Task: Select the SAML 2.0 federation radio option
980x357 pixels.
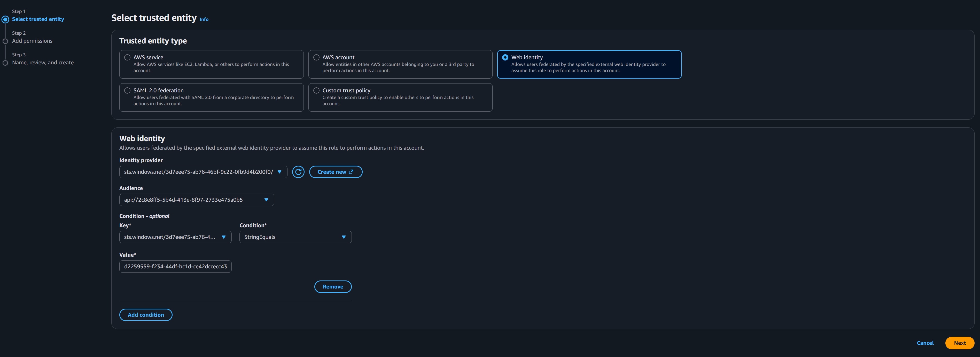Action: click(127, 90)
